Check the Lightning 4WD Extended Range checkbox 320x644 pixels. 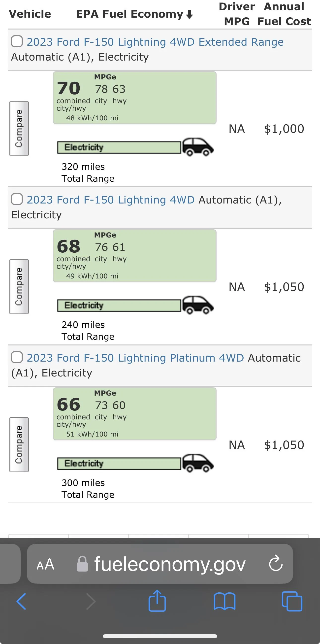pyautogui.click(x=17, y=41)
